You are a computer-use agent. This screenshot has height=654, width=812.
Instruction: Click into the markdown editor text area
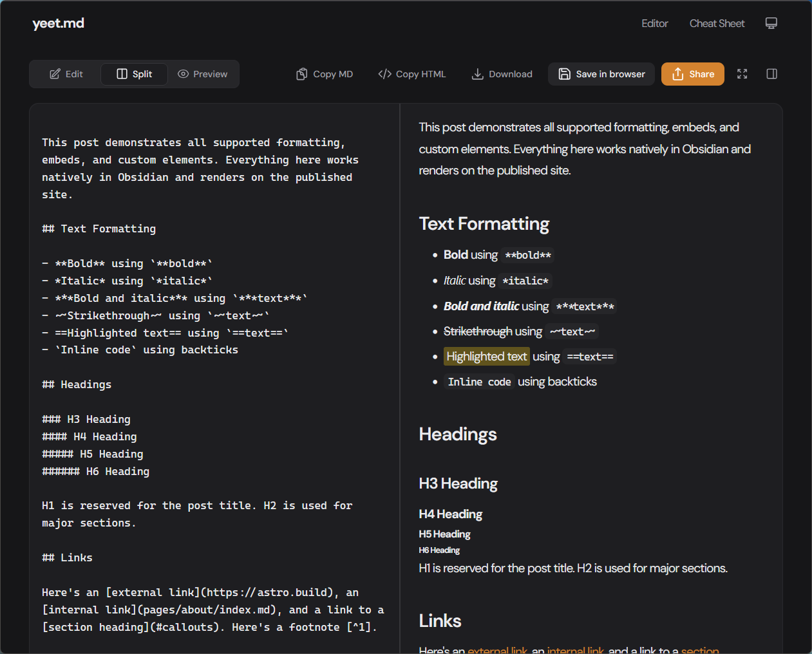point(214,386)
